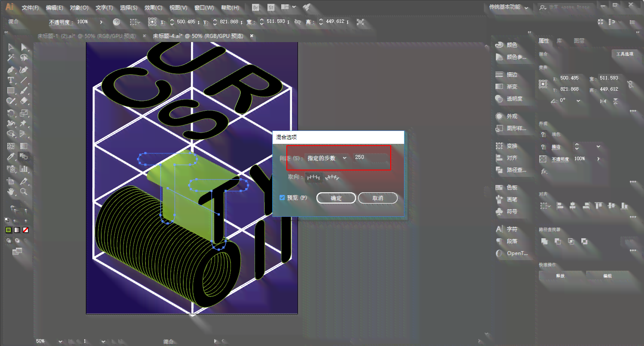
Task: Click the 取消 button in blend dialog
Action: tap(378, 198)
